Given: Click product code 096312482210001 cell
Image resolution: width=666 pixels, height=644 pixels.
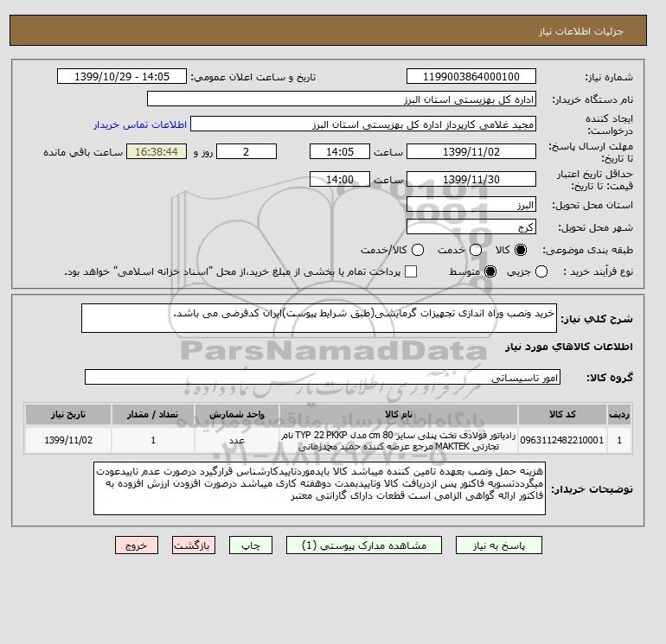Looking at the screenshot, I should point(562,440).
